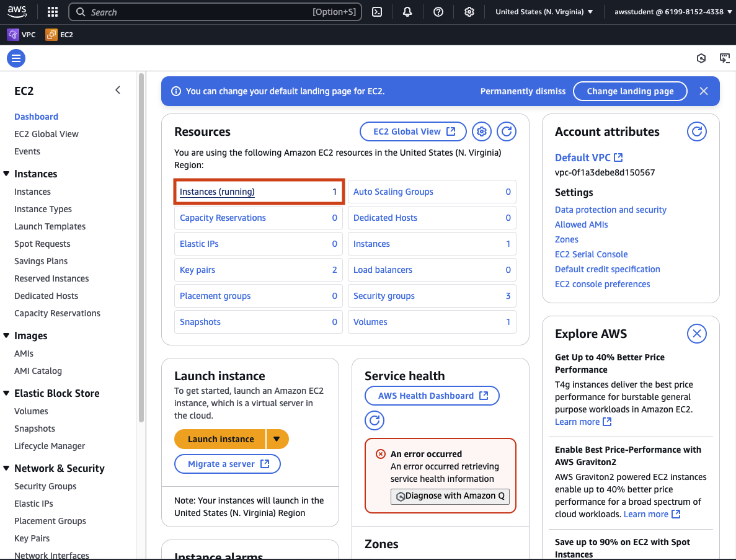Open EC2 Global View in sidebar
The height and width of the screenshot is (560, 736).
47,134
